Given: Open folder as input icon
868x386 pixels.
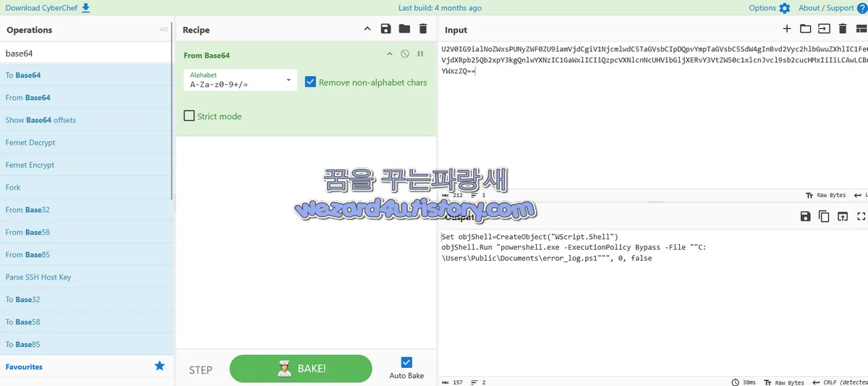Looking at the screenshot, I should point(805,29).
